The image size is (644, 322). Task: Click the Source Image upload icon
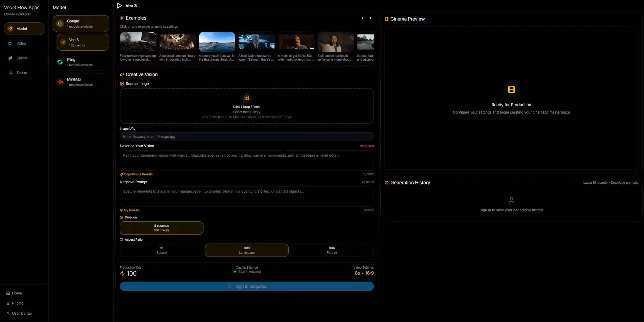246,98
